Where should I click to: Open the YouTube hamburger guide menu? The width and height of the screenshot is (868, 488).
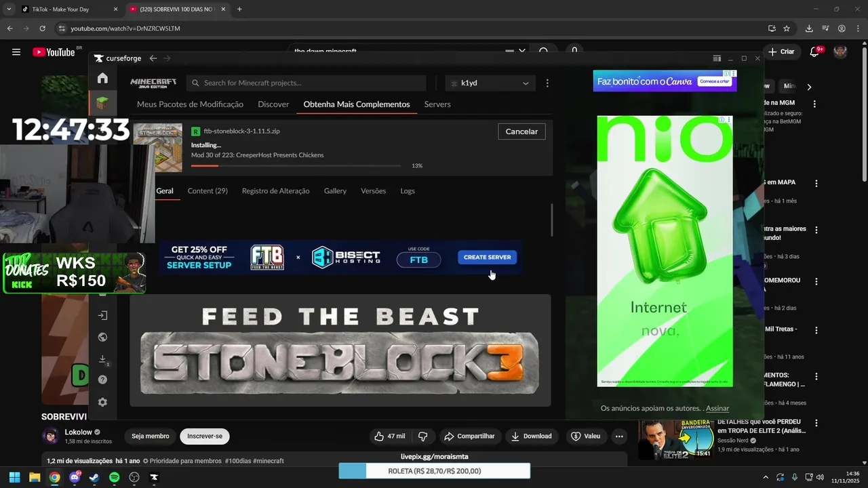[16, 52]
